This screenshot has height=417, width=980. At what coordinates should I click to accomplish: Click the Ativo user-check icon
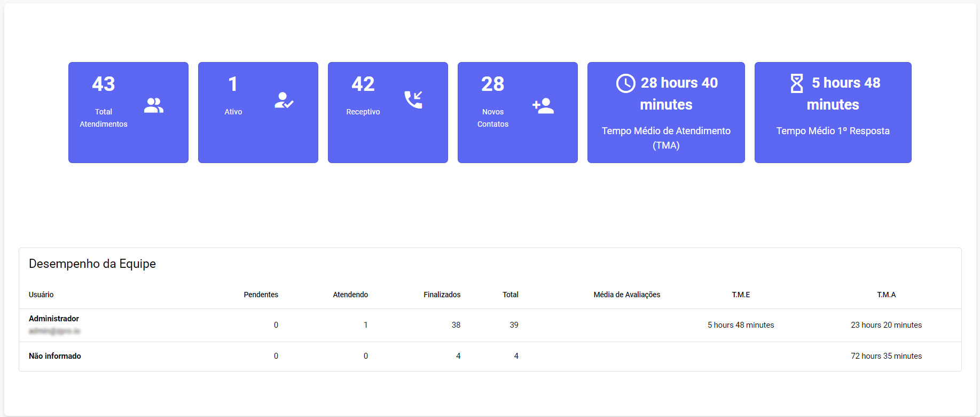point(284,100)
